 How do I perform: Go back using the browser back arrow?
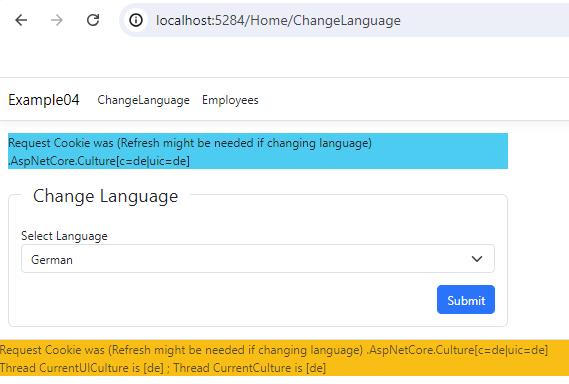pyautogui.click(x=21, y=20)
